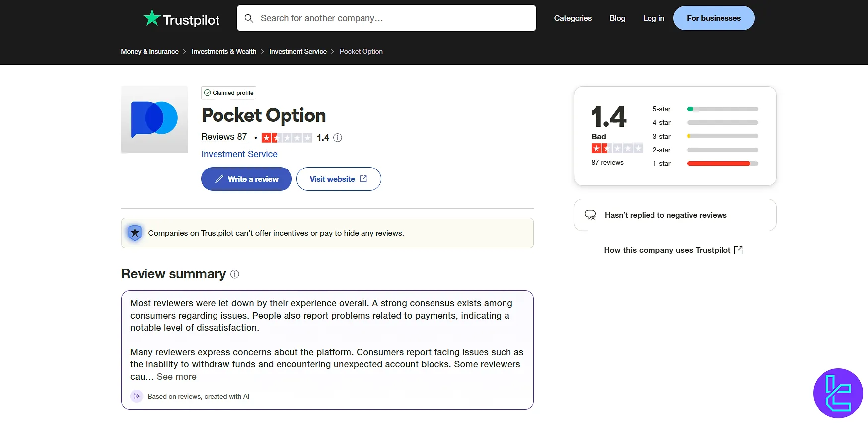Click the For businesses button

pos(714,18)
